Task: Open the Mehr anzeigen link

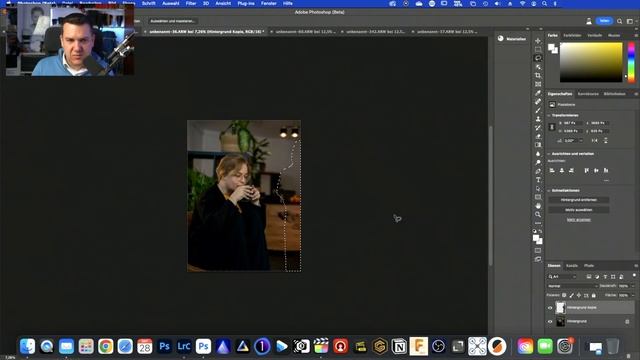Action: 578,220
